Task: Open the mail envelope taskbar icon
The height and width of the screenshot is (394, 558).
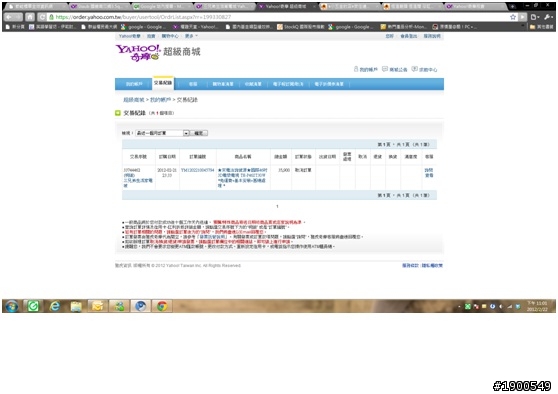Action: (98, 306)
